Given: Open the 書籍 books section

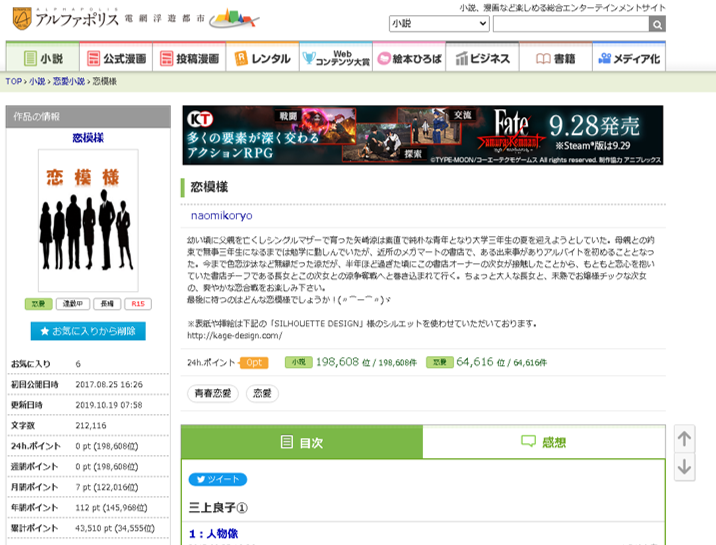Looking at the screenshot, I should tap(556, 59).
